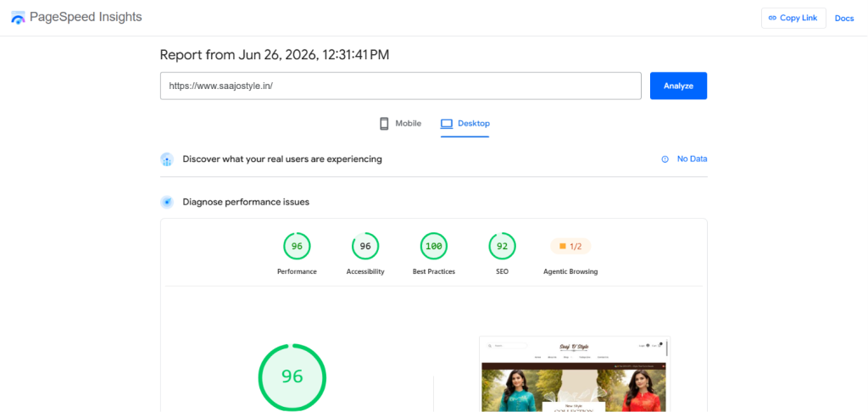Click the No Data info icon
This screenshot has width=868, height=412.
(x=665, y=159)
